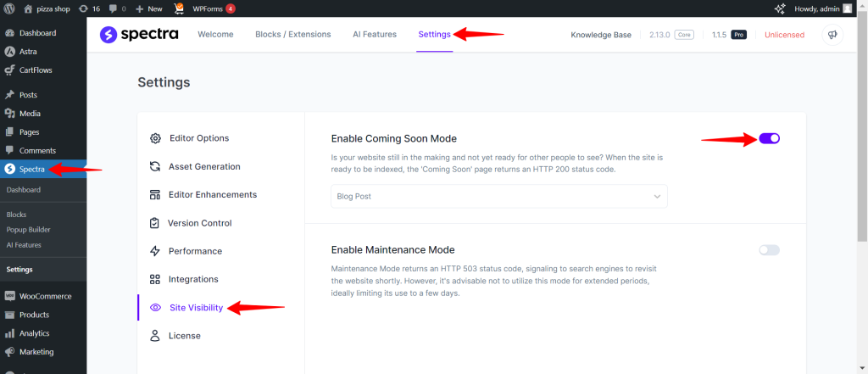
Task: Click the WooCommerce icon in sidebar
Action: click(x=9, y=296)
